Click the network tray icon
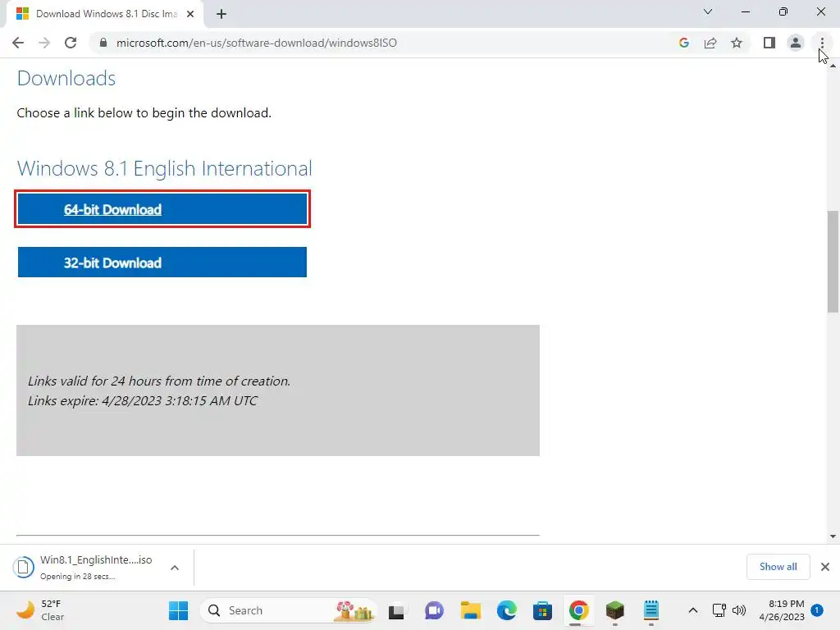 [x=719, y=610]
